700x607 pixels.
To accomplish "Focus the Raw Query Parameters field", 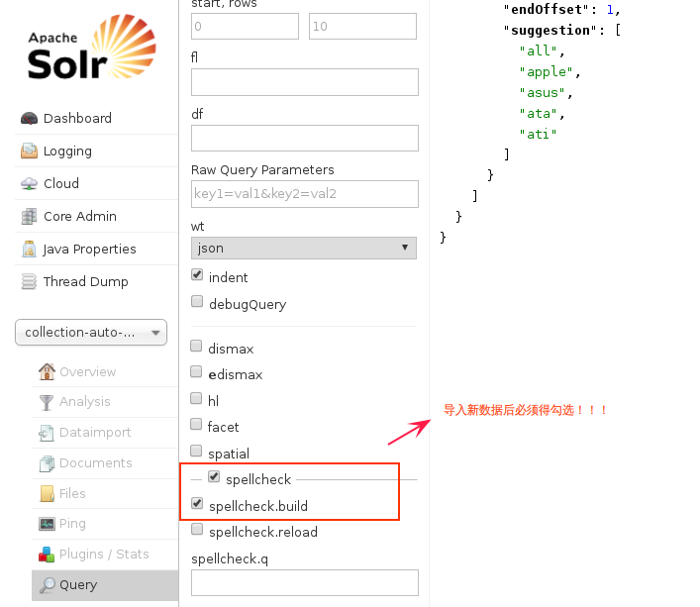I will (x=305, y=194).
